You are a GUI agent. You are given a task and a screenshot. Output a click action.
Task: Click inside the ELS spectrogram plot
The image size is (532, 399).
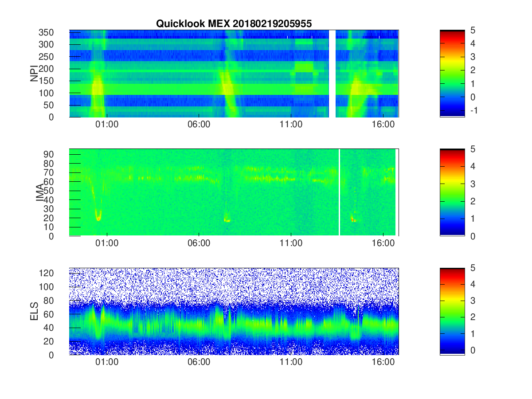(234, 312)
